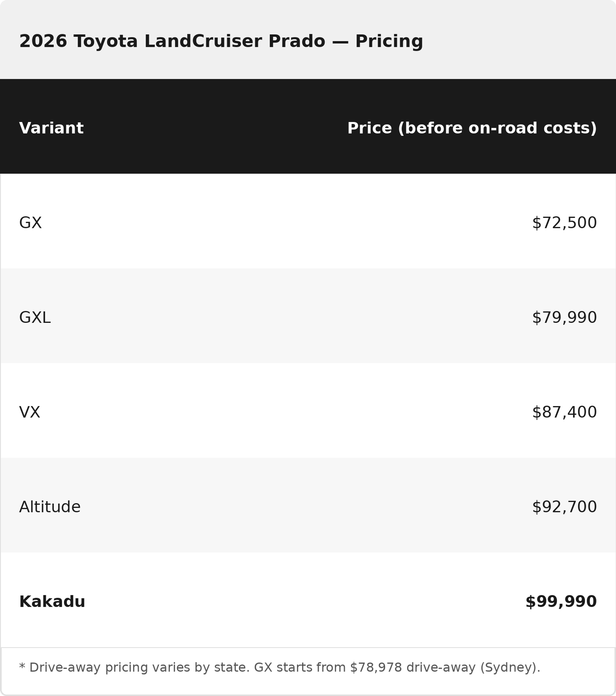Click the $79,990 GXL price
The height and width of the screenshot is (696, 616).
tap(564, 317)
